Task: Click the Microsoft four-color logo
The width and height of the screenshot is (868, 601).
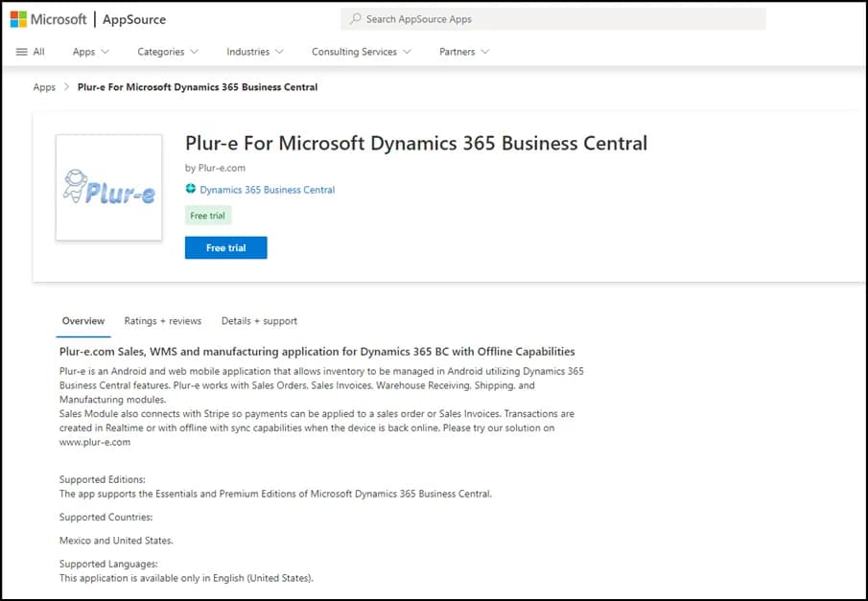Action: point(18,19)
